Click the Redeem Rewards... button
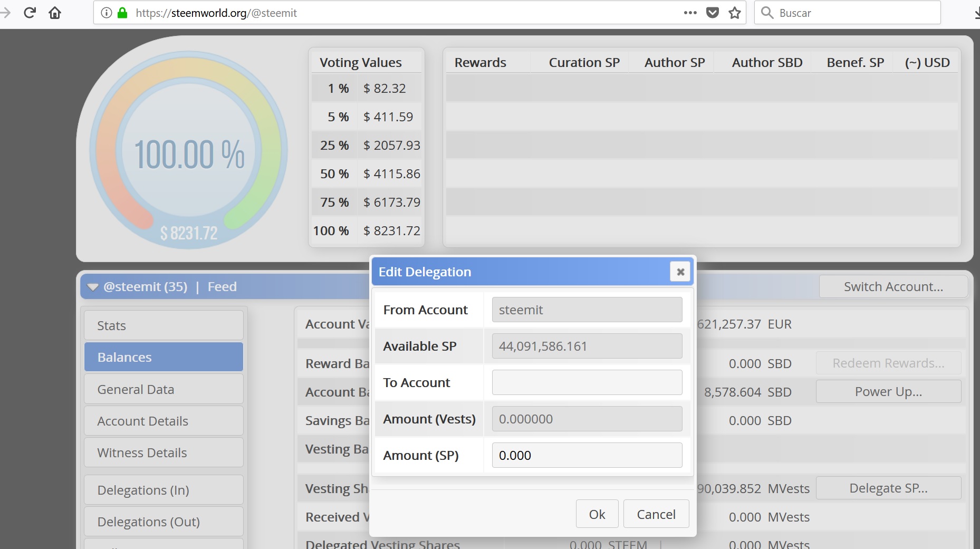Viewport: 980px width, 549px height. tap(888, 363)
